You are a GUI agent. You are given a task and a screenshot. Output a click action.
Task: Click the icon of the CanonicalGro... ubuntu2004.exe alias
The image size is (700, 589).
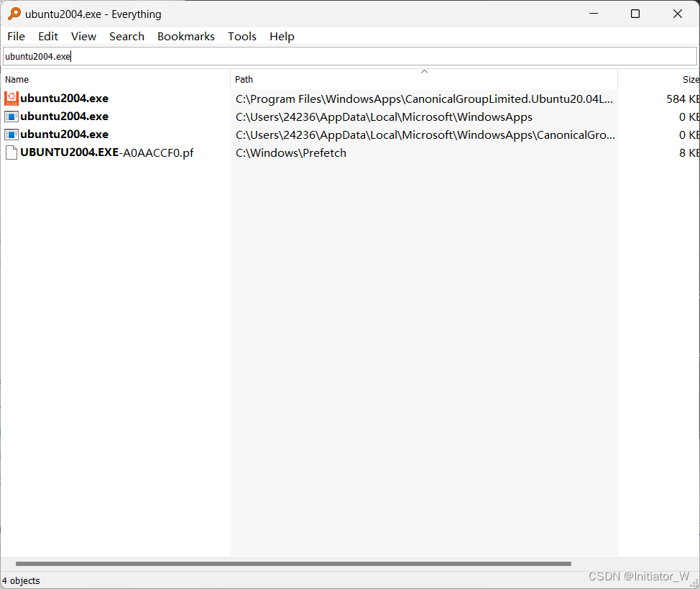pos(11,134)
